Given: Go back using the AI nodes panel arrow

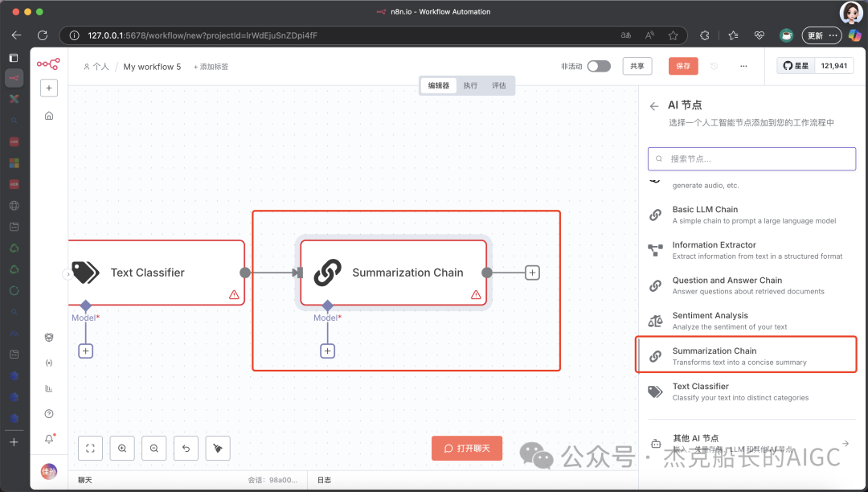Looking at the screenshot, I should point(654,105).
